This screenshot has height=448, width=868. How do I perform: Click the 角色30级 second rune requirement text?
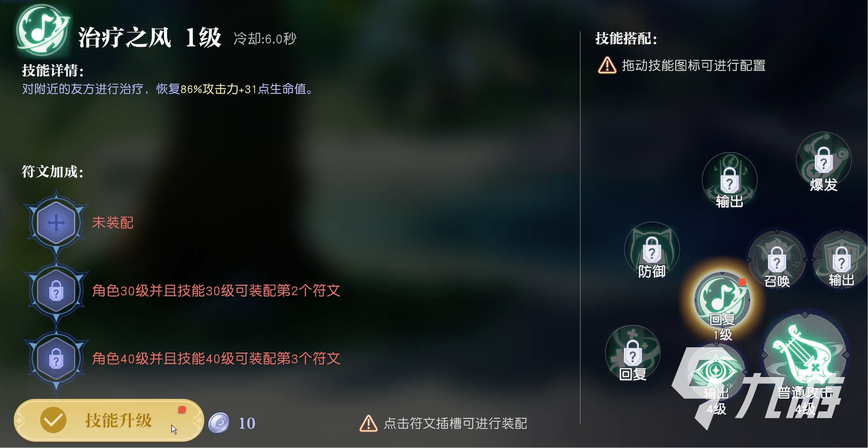click(216, 291)
